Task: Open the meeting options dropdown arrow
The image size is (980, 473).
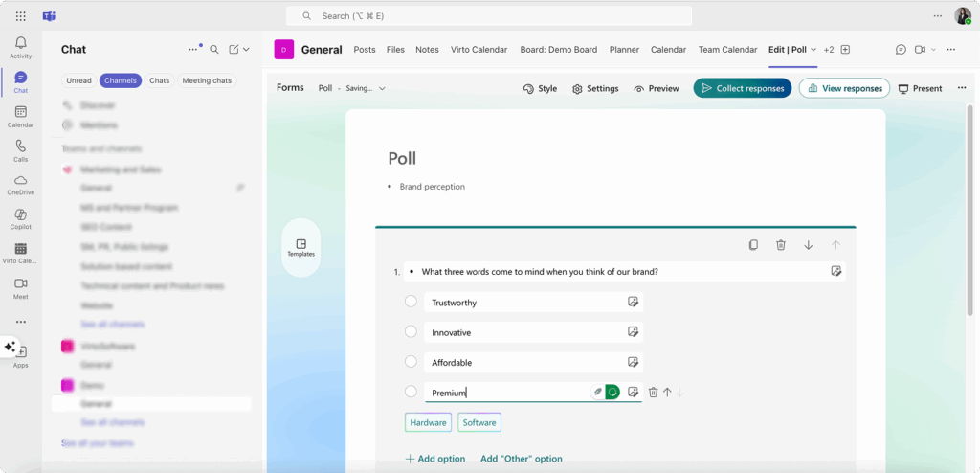Action: click(934, 50)
